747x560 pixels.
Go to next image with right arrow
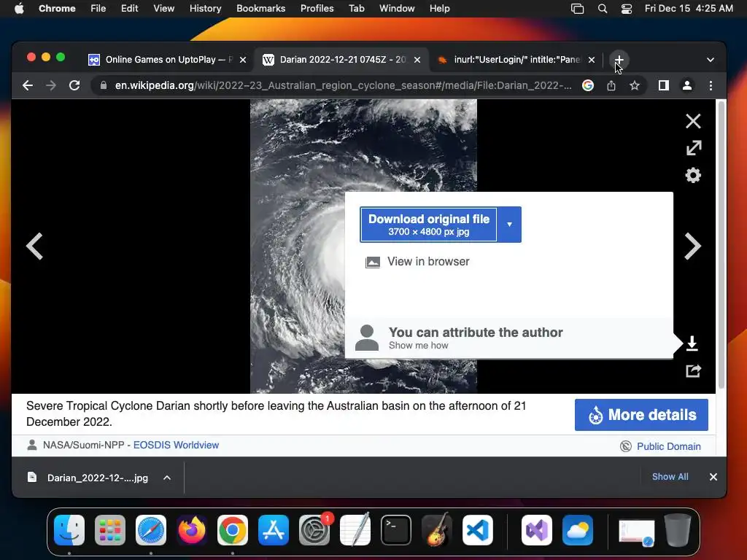coord(693,246)
